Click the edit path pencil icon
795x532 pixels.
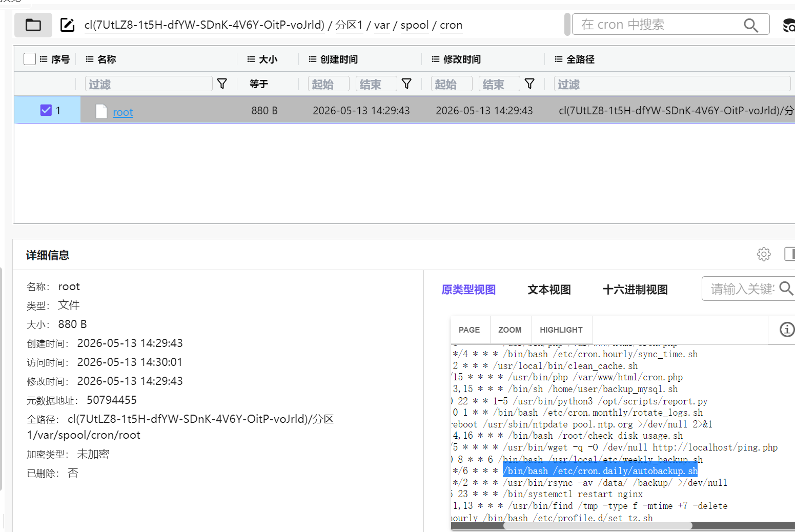pos(67,25)
